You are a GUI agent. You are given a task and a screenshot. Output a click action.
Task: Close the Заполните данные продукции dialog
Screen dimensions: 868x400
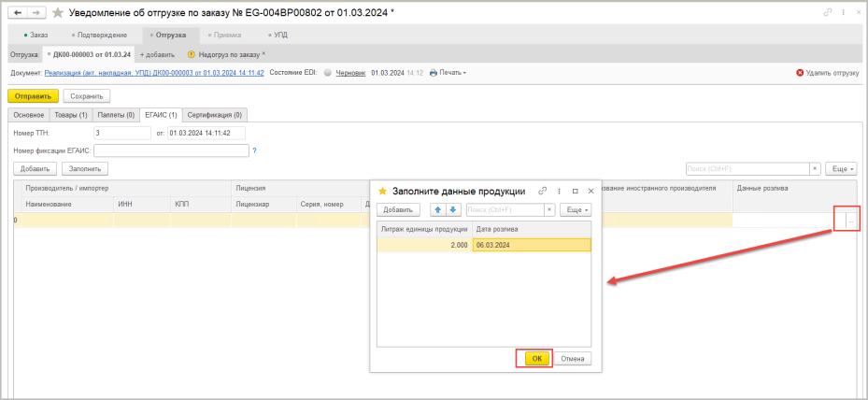pyautogui.click(x=591, y=192)
